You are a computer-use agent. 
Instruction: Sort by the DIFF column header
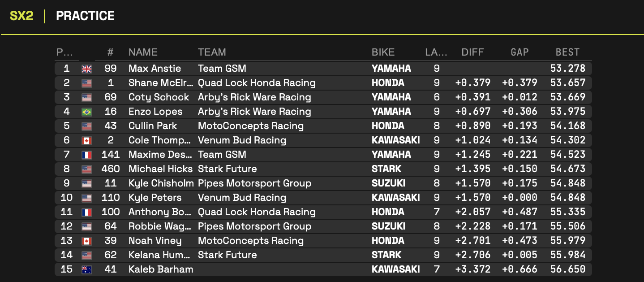pos(472,52)
